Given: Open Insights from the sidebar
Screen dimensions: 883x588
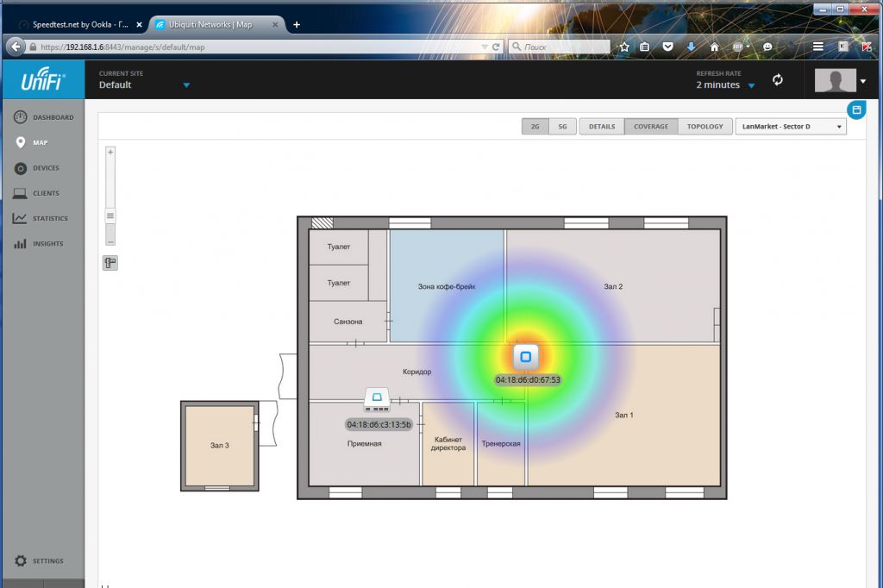Looking at the screenshot, I should point(43,244).
